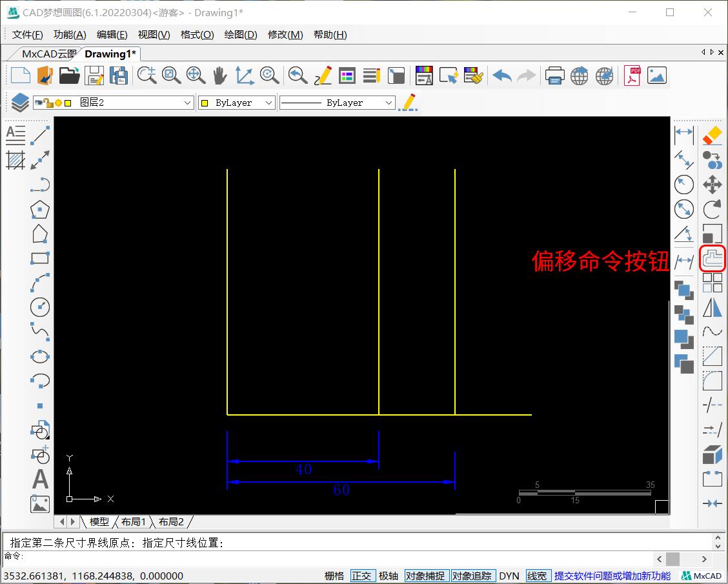Select the Circle tool
The image size is (728, 584).
click(39, 307)
